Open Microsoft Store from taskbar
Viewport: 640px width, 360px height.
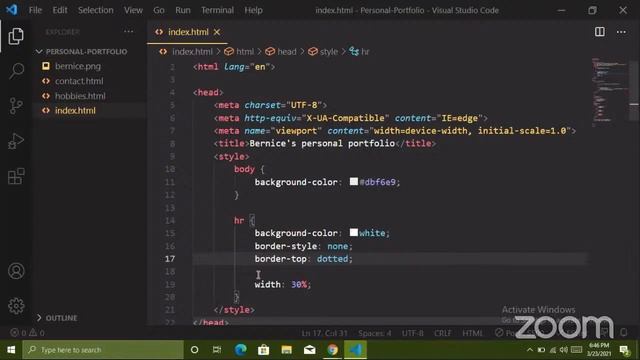pyautogui.click(x=263, y=350)
